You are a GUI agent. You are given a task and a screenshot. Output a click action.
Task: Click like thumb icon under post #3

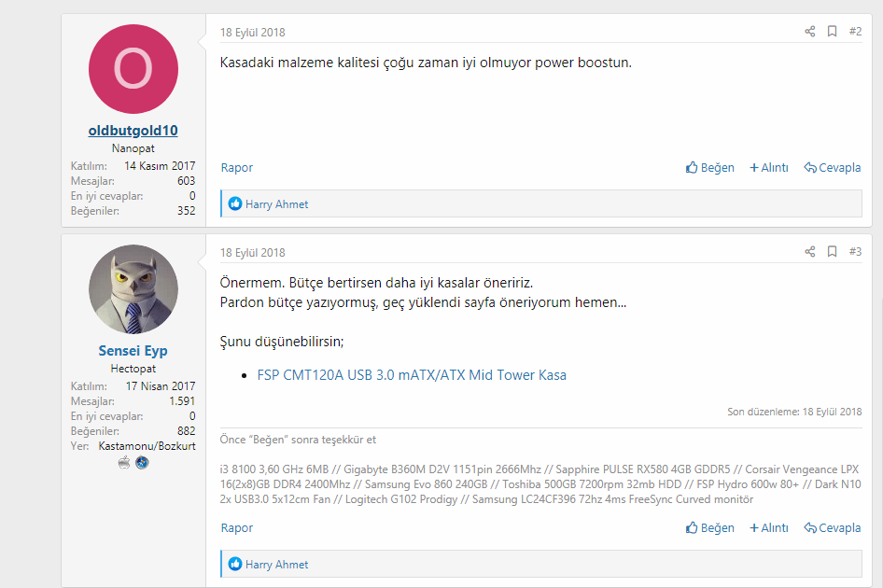point(235,565)
